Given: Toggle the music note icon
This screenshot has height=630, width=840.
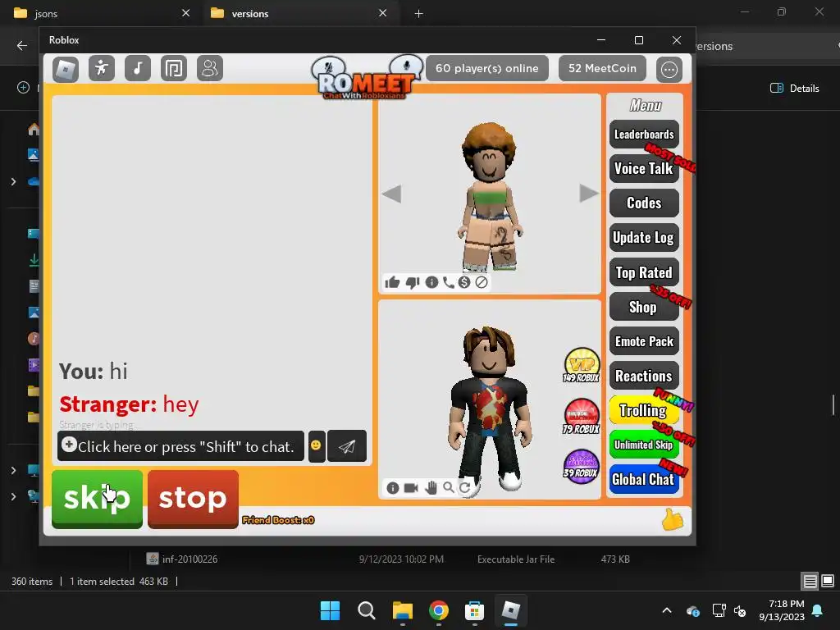Looking at the screenshot, I should [138, 69].
